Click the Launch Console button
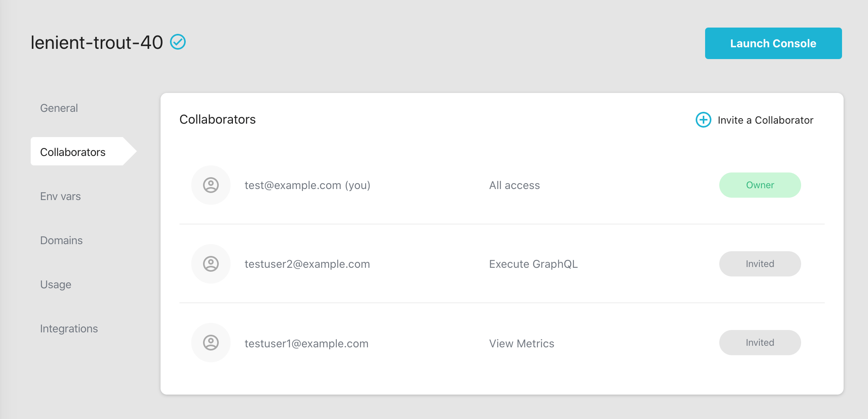Image resolution: width=868 pixels, height=419 pixels. coord(773,43)
